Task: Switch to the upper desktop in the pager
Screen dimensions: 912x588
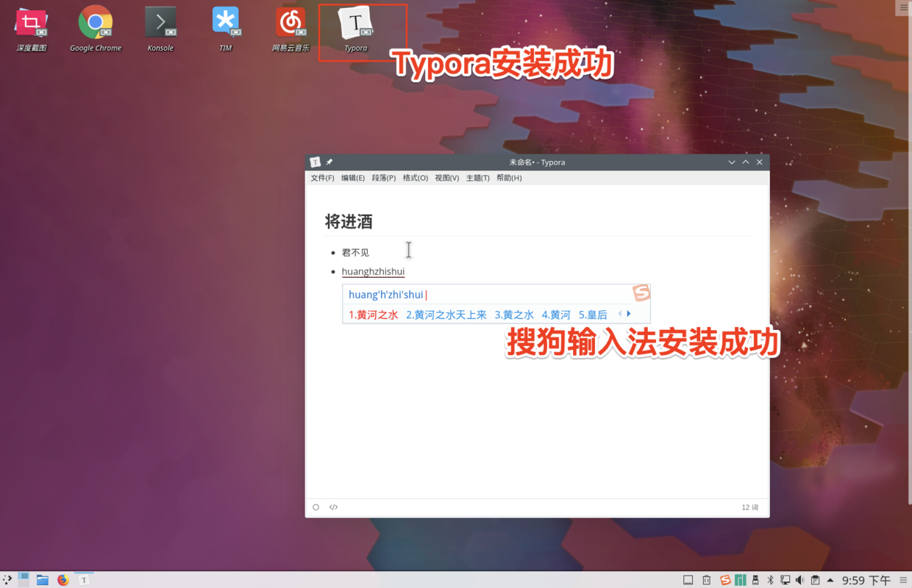Action: tap(24, 576)
